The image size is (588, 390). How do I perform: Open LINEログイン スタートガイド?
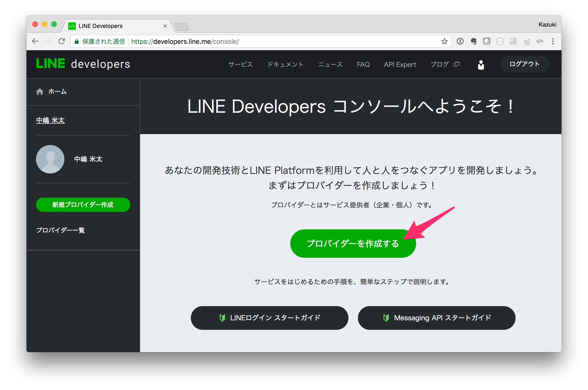269,318
